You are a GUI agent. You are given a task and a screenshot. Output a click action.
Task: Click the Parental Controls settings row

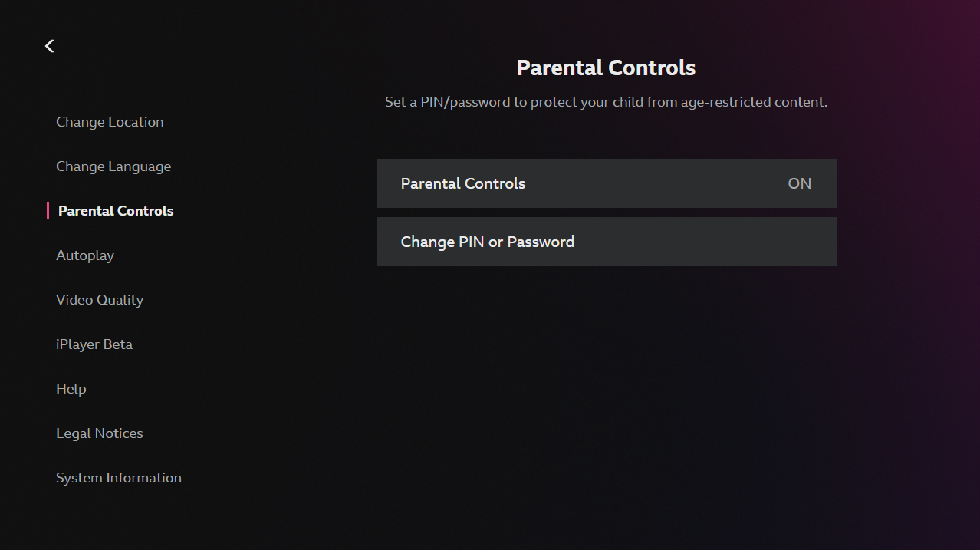pyautogui.click(x=606, y=183)
